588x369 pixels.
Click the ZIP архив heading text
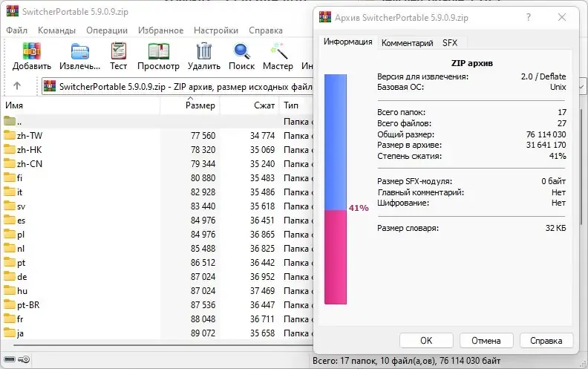pos(471,63)
